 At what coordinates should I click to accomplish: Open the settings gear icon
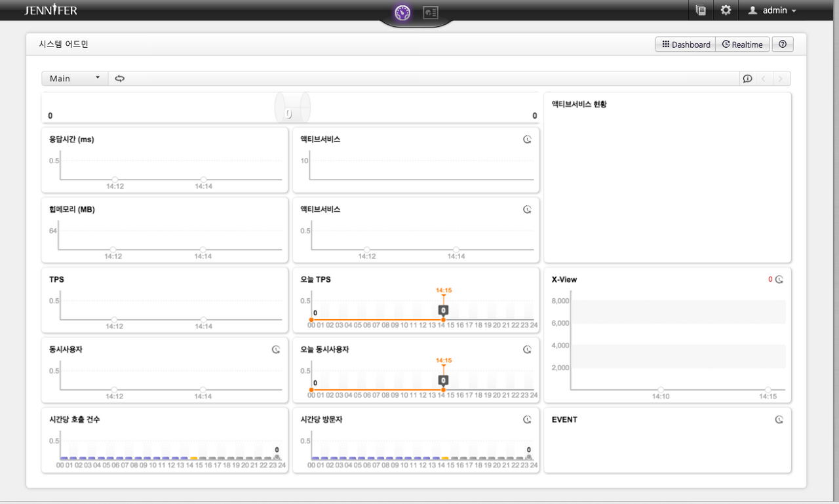pyautogui.click(x=726, y=10)
